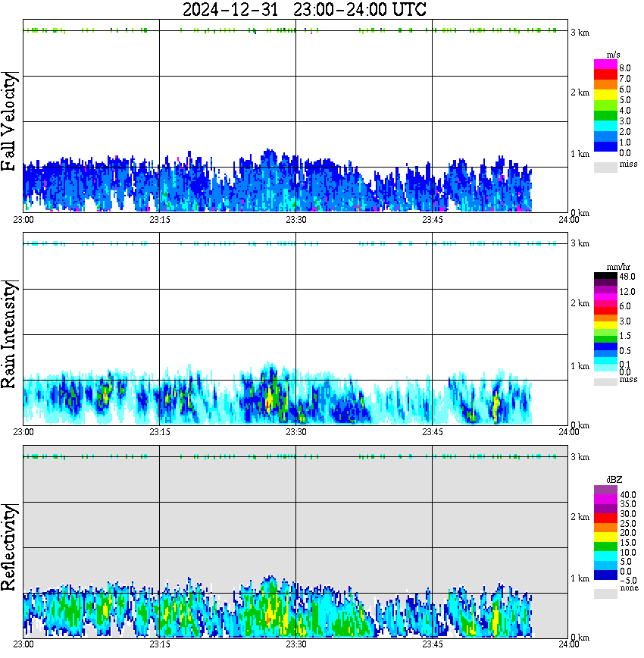Click 3 km label beside Rain Intensity plot

[x=580, y=243]
